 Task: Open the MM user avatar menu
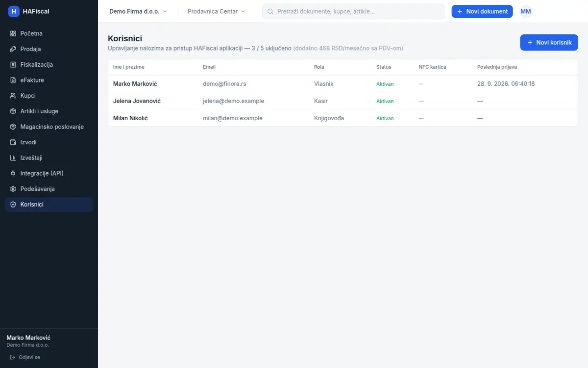(526, 11)
